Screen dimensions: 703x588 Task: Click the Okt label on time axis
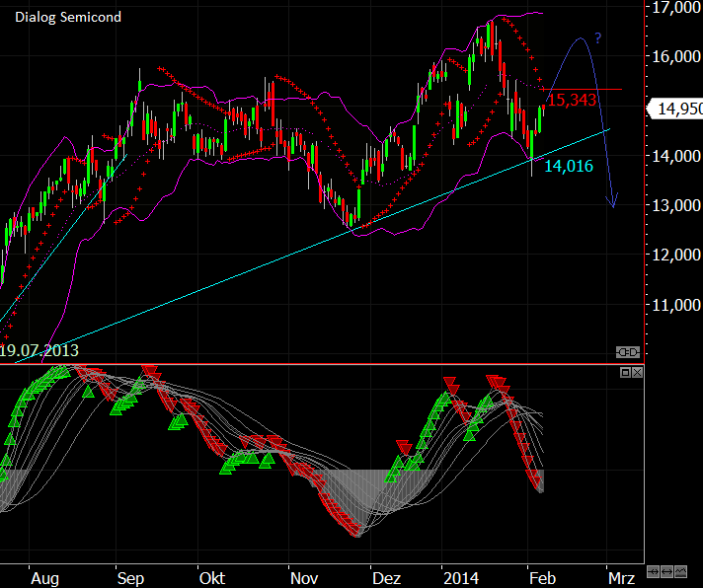tap(212, 578)
